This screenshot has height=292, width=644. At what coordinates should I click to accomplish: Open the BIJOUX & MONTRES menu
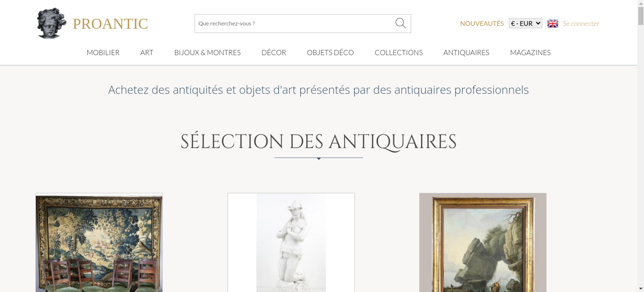click(207, 52)
